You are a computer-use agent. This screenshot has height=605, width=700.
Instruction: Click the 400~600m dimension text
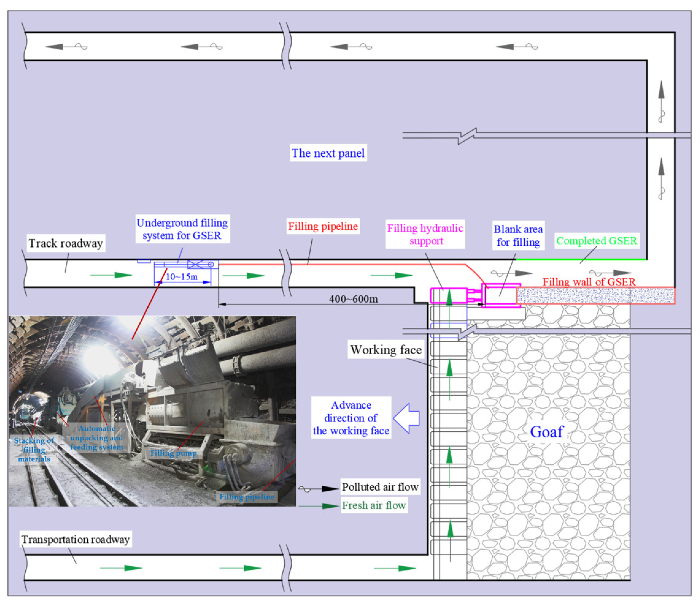[x=353, y=299]
